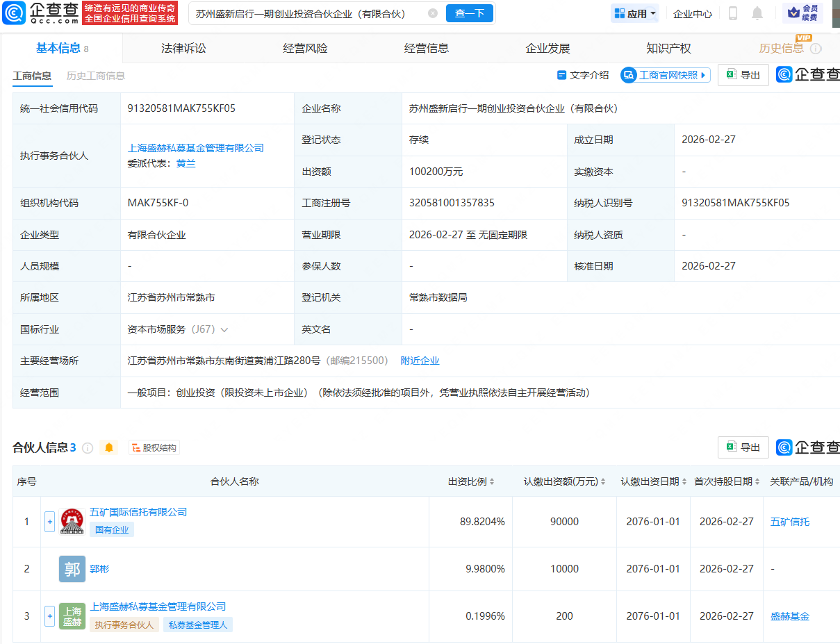Expand the 上海盛赫私募基金 partner row
The width and height of the screenshot is (840, 644).
point(49,616)
